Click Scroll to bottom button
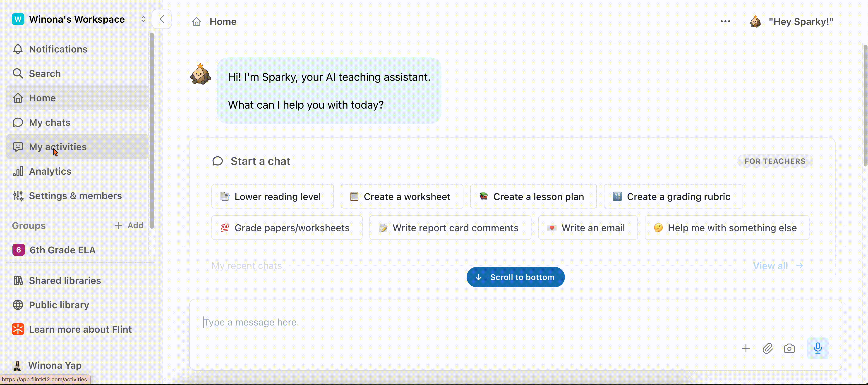868x385 pixels. 516,277
